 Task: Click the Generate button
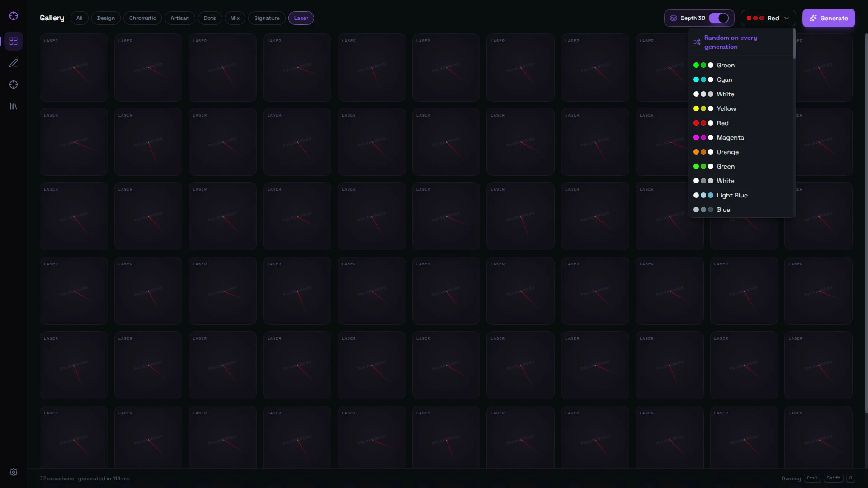click(829, 18)
